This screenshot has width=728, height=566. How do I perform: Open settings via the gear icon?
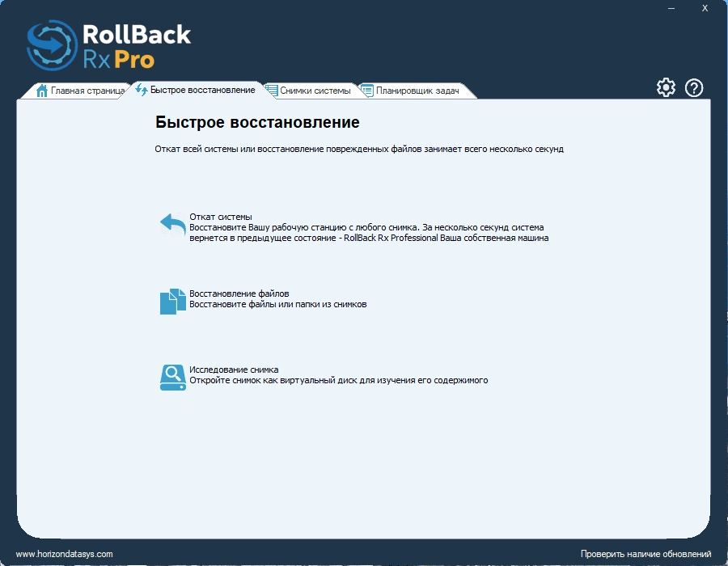(666, 87)
